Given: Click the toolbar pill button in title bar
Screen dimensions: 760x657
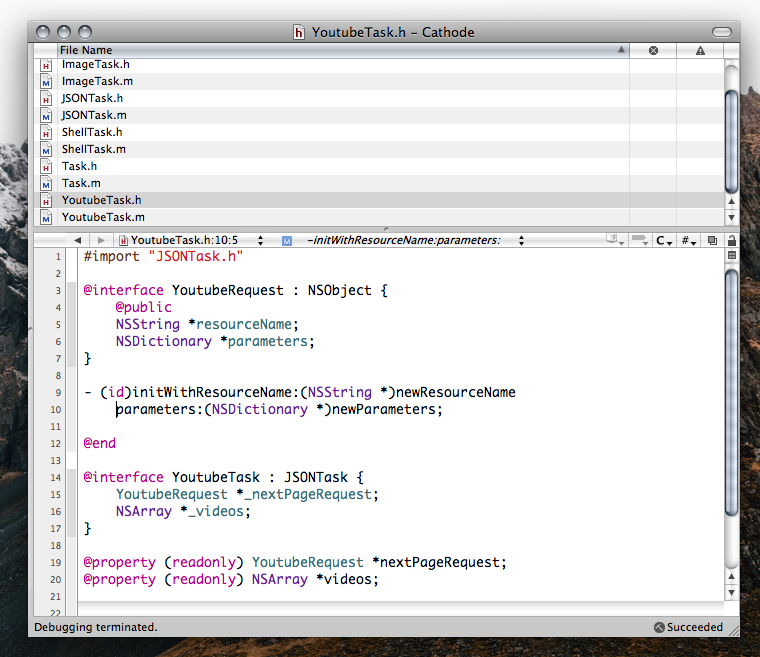Looking at the screenshot, I should coord(722,32).
